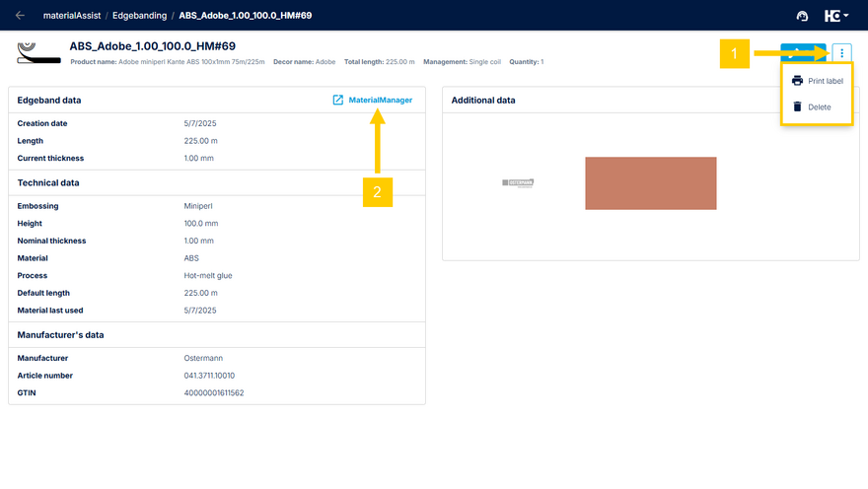This screenshot has height=489, width=868.
Task: Click the Height value 100.0 mm
Action: [x=201, y=224]
